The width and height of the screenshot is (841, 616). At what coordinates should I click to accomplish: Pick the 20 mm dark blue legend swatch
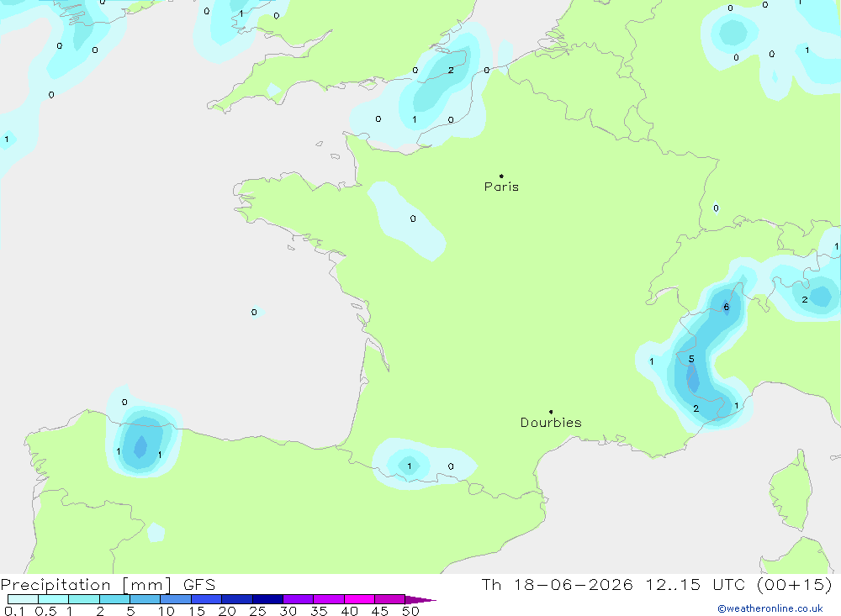pos(236,599)
